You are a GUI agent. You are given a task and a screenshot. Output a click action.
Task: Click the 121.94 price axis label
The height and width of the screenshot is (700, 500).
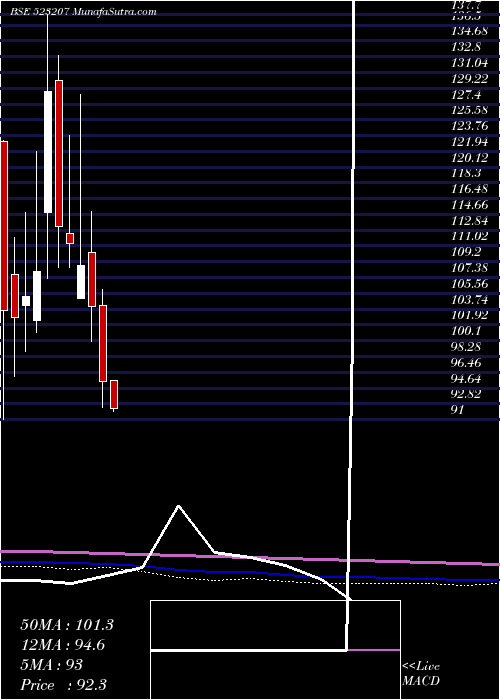[470, 142]
